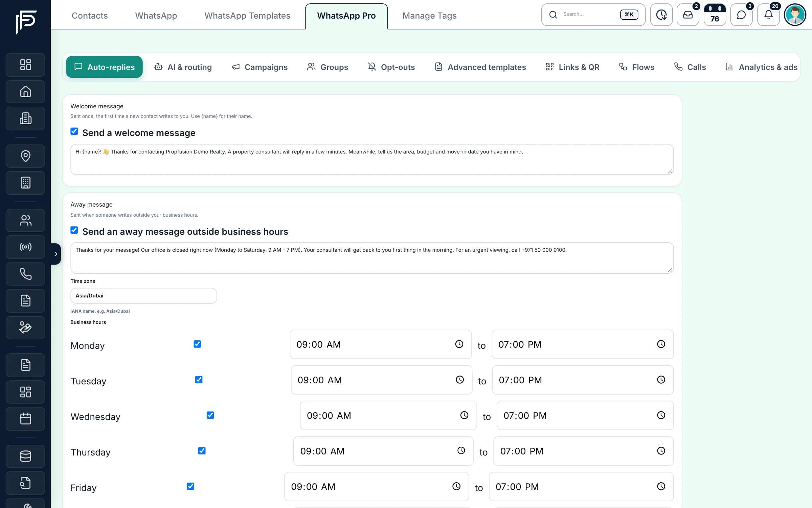Open the AI & routing section
This screenshot has height=508, width=812.
[x=183, y=67]
